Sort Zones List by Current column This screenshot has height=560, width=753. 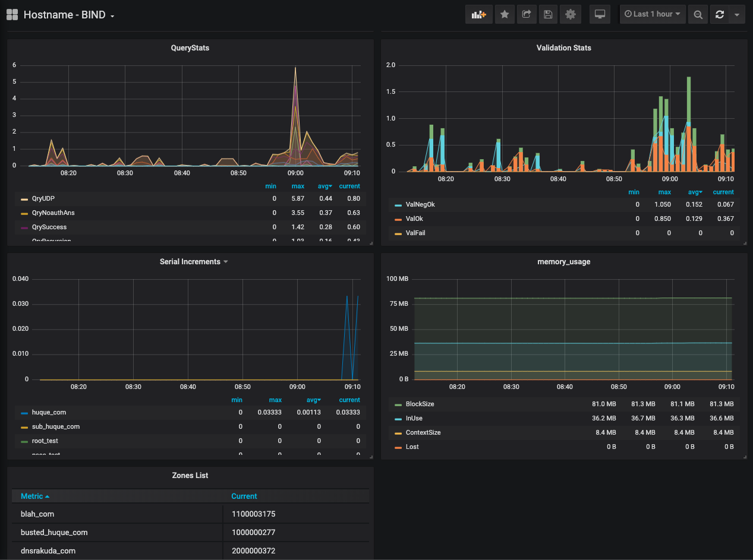pos(244,496)
